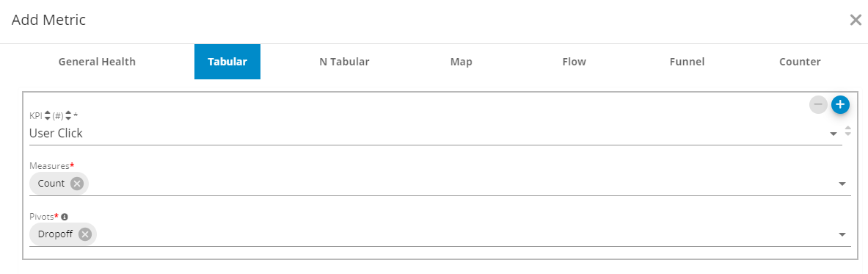Switch to the Funnel tab

click(687, 62)
